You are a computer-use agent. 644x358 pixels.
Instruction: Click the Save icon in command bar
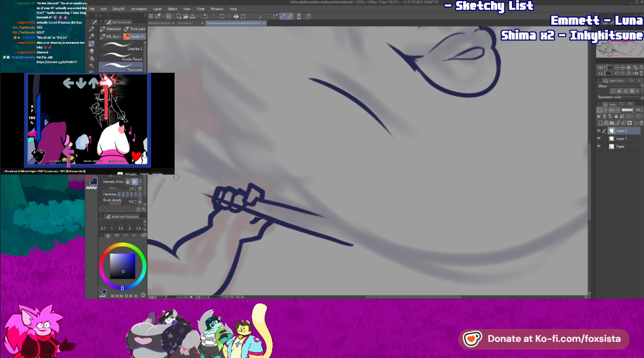point(192,16)
